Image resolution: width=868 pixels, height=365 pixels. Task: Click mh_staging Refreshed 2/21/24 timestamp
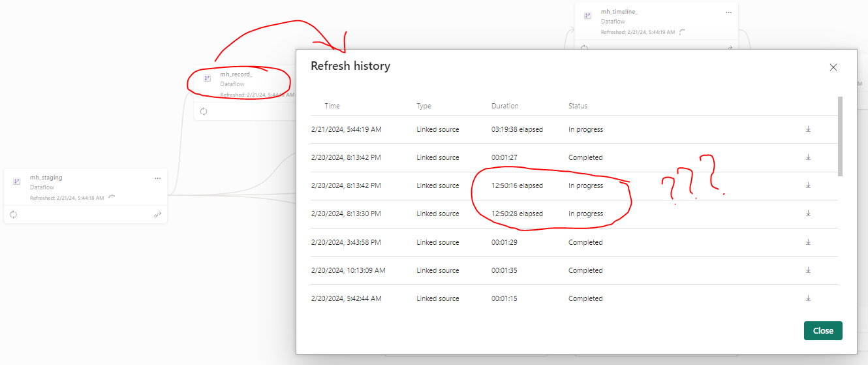[67, 198]
